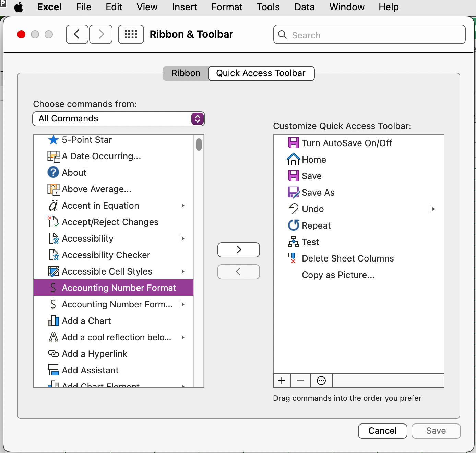The width and height of the screenshot is (476, 453).
Task: Click the Repeat circular arrow icon
Action: click(294, 225)
